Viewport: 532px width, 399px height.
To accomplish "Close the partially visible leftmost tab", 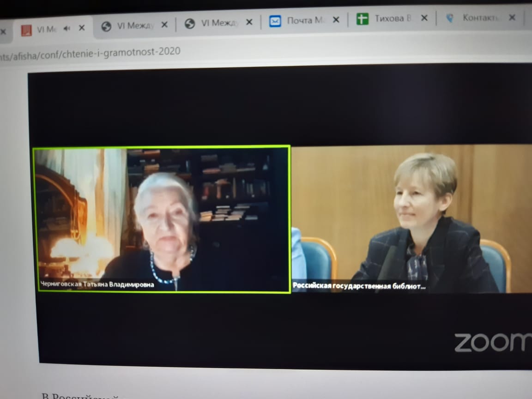I will click(x=3, y=31).
